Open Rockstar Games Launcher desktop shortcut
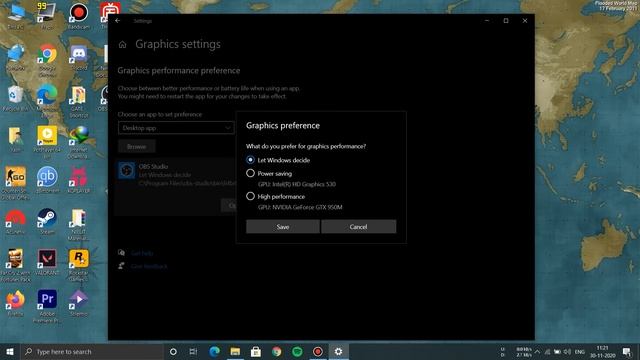 click(78, 264)
